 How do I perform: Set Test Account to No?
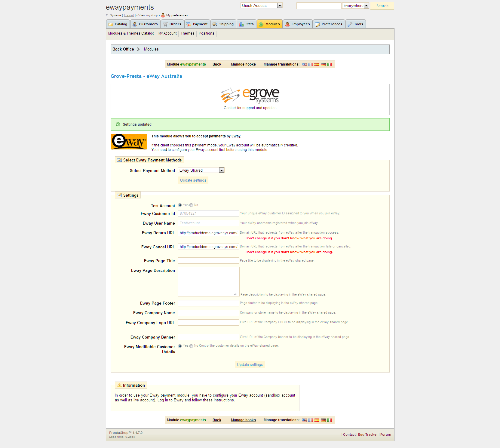tap(191, 205)
